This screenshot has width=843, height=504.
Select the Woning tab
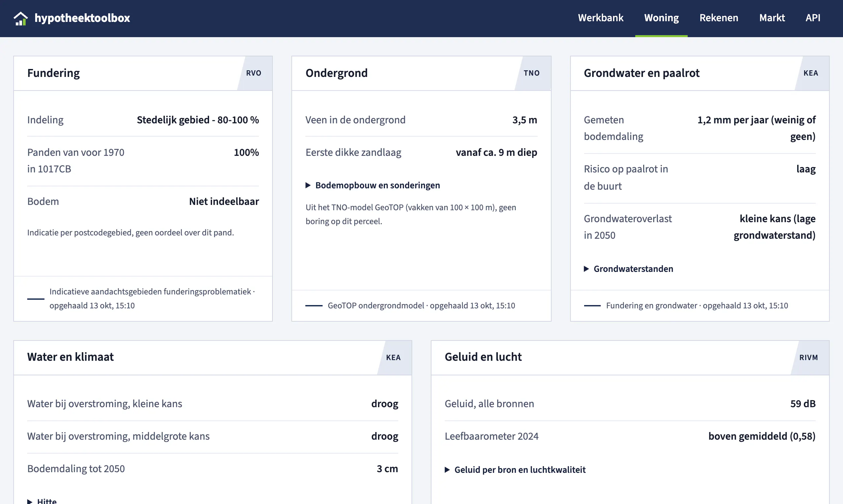coord(661,18)
